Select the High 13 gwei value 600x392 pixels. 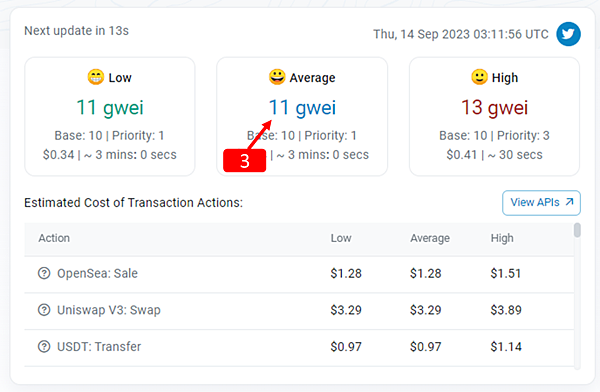(494, 108)
